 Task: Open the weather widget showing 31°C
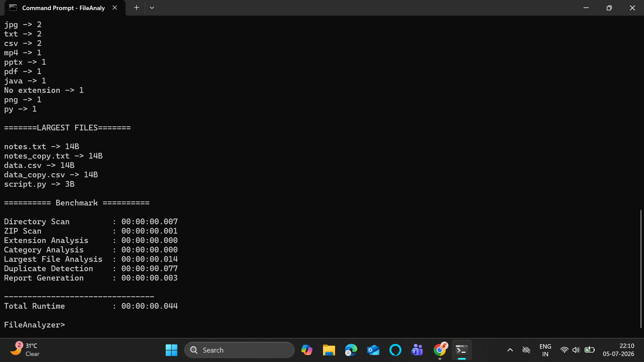pos(24,350)
